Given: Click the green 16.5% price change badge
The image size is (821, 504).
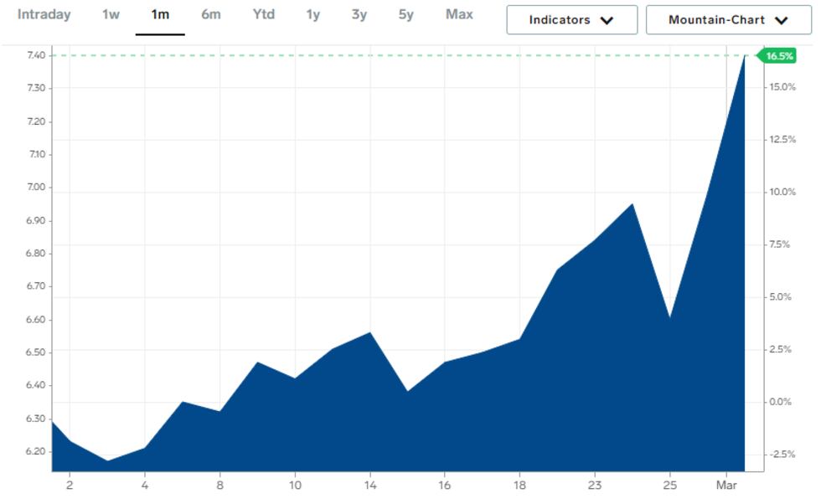Looking at the screenshot, I should pyautogui.click(x=777, y=56).
